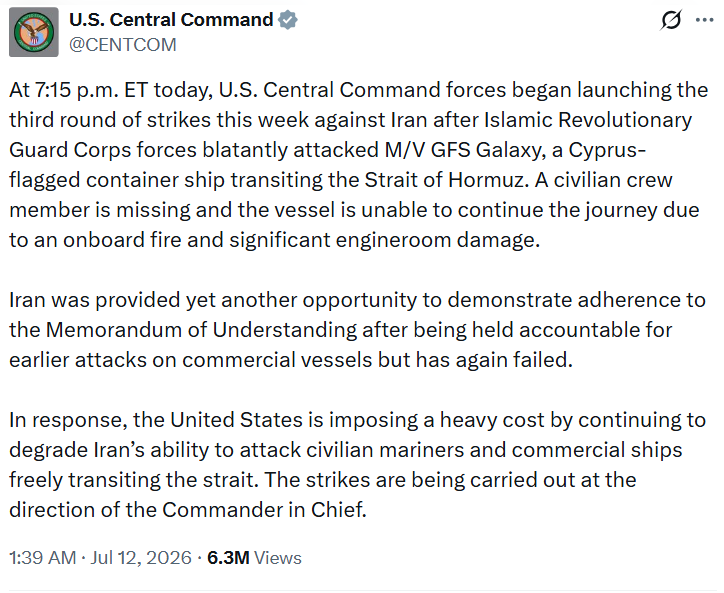Click the Views label

click(x=278, y=558)
